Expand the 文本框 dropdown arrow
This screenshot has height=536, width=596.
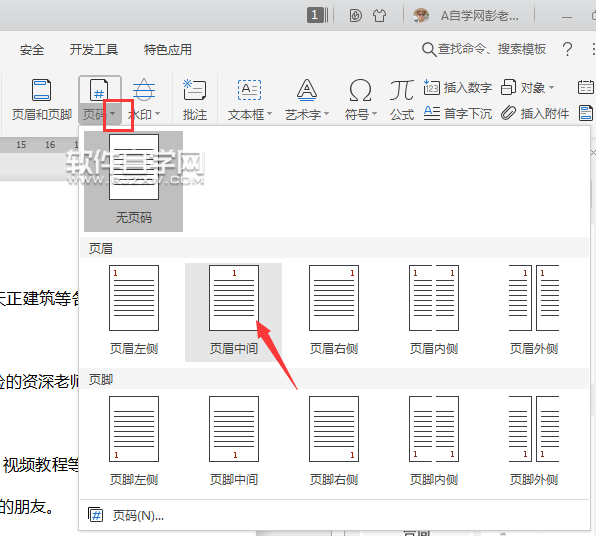(269, 114)
